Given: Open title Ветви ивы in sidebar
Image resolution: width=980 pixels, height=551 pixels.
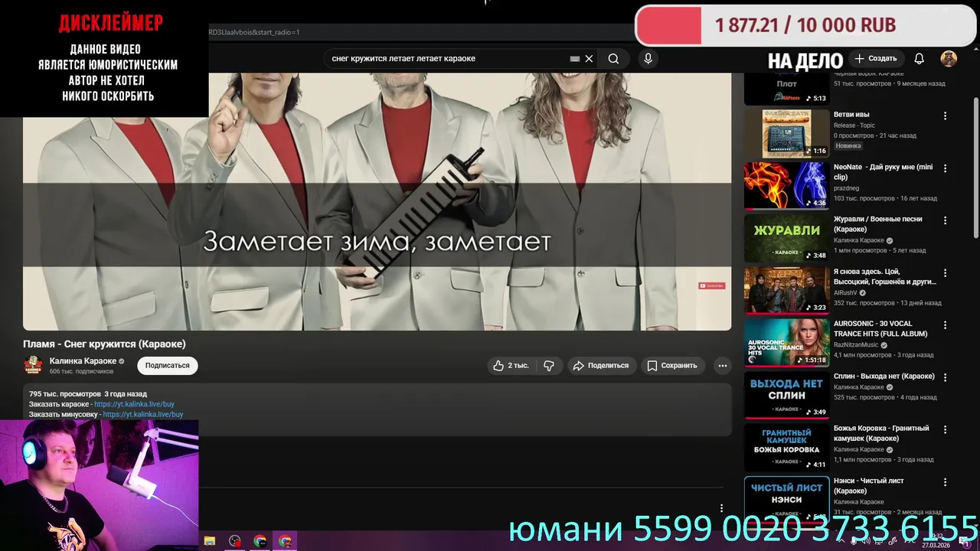Looking at the screenshot, I should [851, 115].
